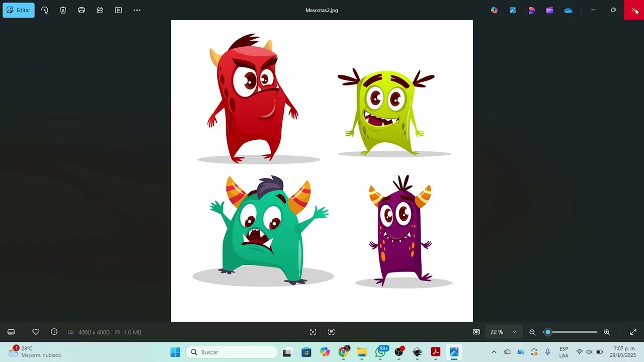644x362 pixels.
Task: Close the Photos window
Action: 634,10
